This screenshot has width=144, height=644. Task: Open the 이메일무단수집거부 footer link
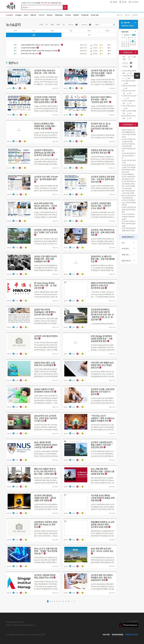tap(132, 634)
